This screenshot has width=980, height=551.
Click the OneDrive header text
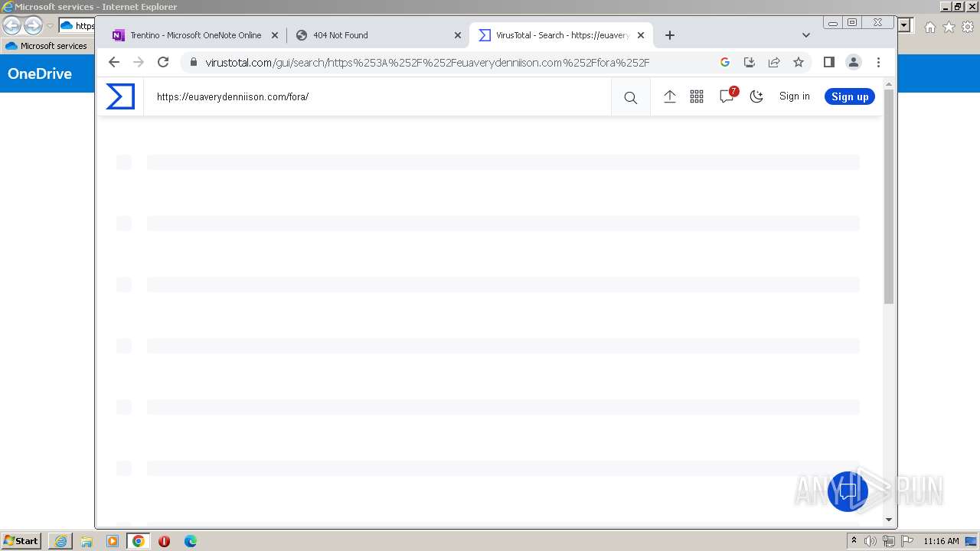click(x=40, y=73)
